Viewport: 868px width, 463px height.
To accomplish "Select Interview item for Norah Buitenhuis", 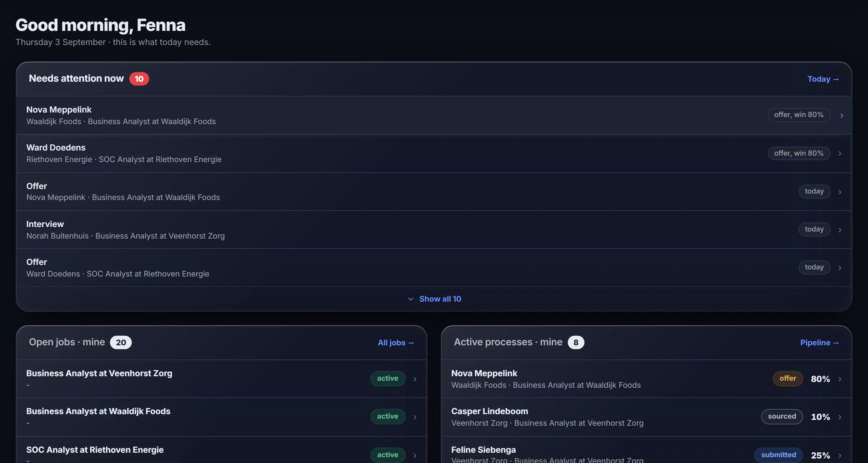I will point(434,230).
